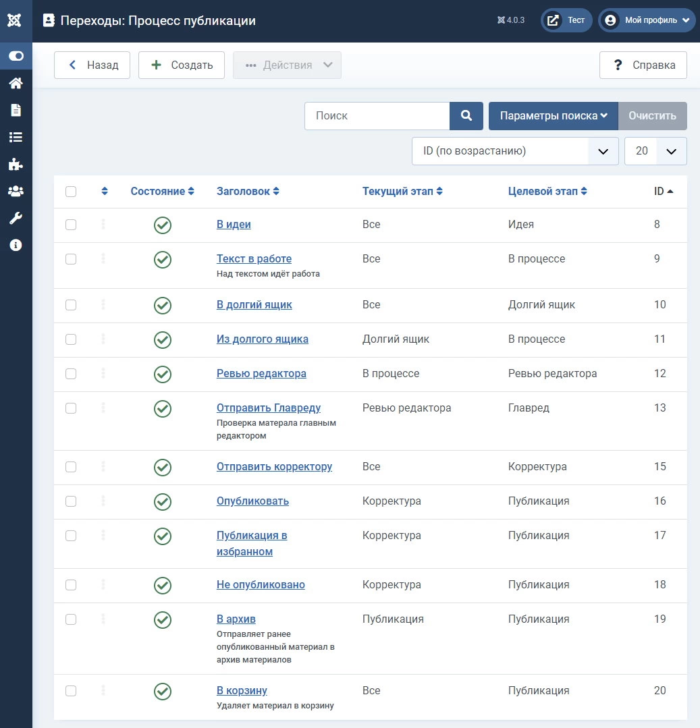Open the list limit 20 dropdown

[655, 151]
